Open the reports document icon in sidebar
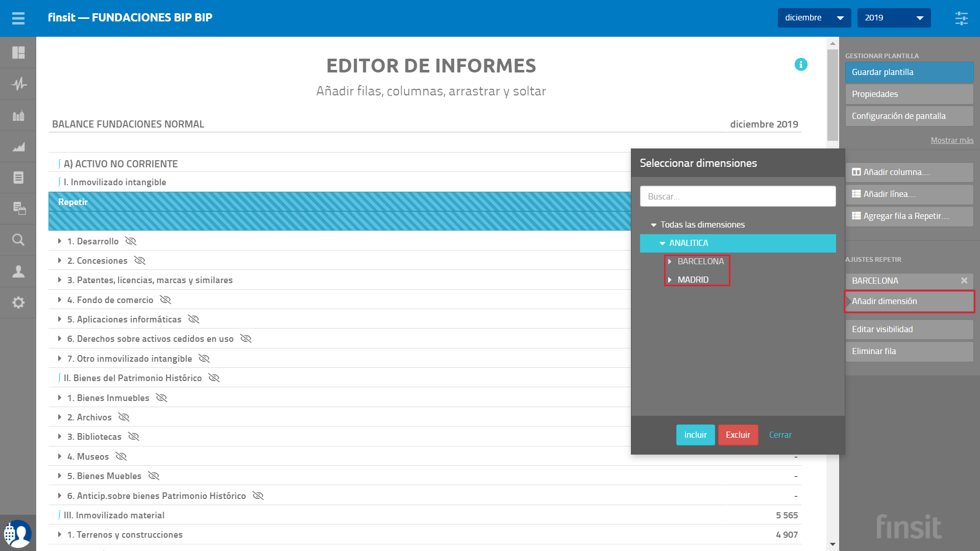This screenshot has height=551, width=980. click(x=18, y=178)
